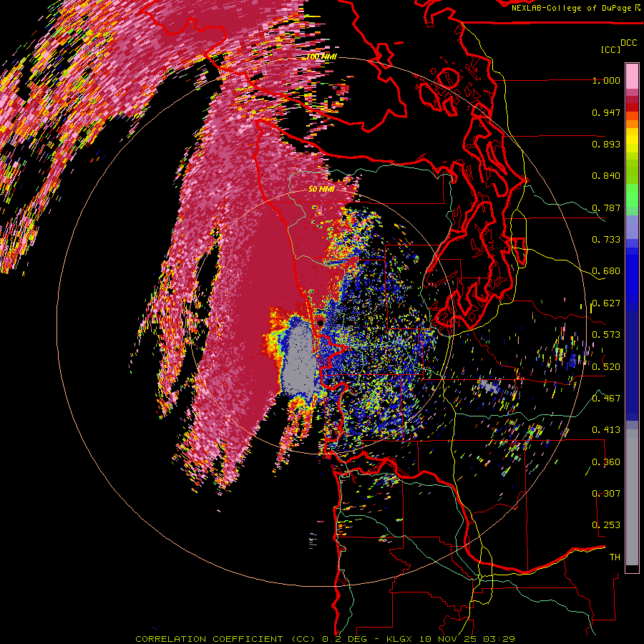The image size is (644, 644).
Task: Select the 0.520 scale value
Action: pos(606,367)
